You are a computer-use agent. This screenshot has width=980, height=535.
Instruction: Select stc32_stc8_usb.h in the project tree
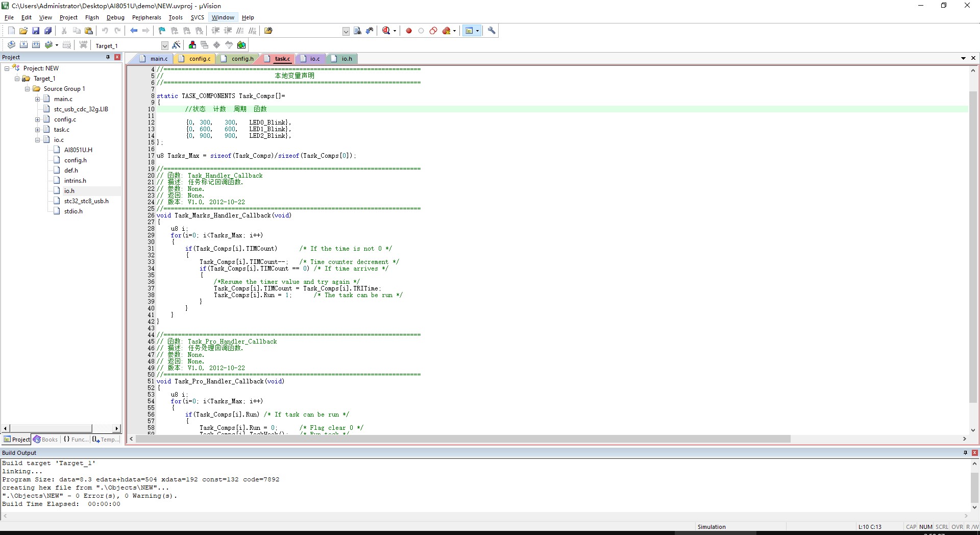[x=86, y=201]
